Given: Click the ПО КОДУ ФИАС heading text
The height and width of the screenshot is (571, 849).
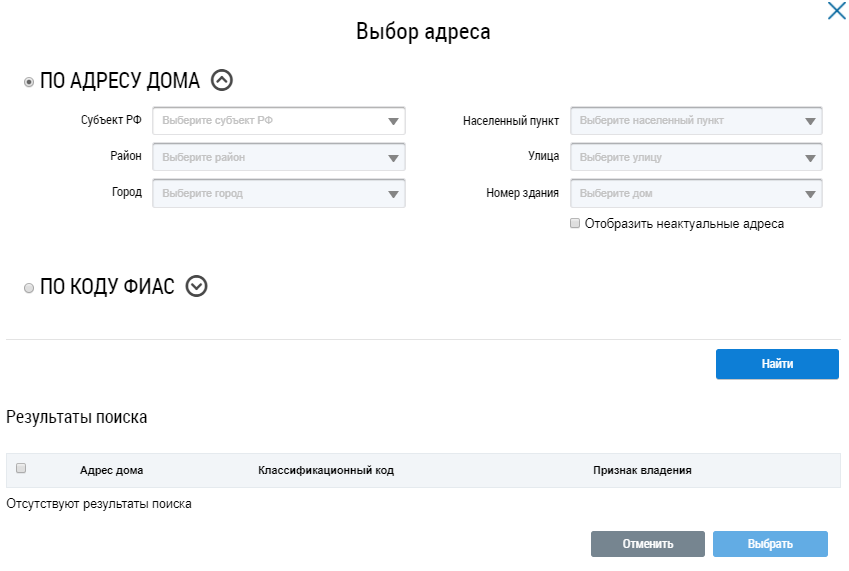Looking at the screenshot, I should tap(107, 287).
